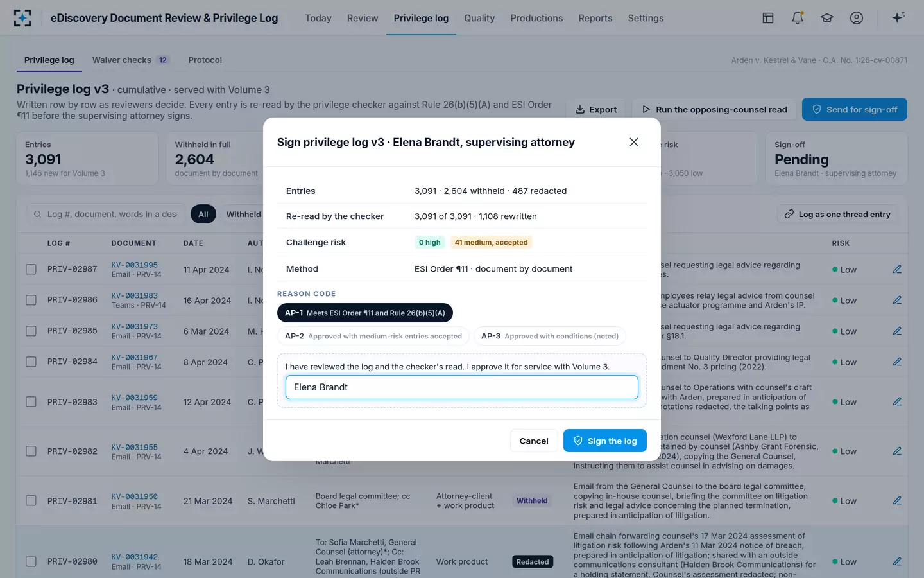
Task: Edit entry PRIV-02984 with pencil icon
Action: point(897,362)
